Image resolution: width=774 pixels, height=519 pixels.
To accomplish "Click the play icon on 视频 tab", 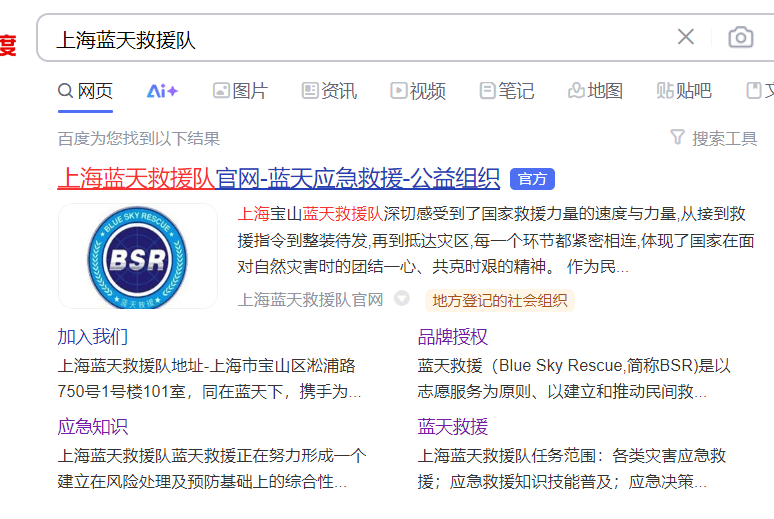I will pos(398,90).
